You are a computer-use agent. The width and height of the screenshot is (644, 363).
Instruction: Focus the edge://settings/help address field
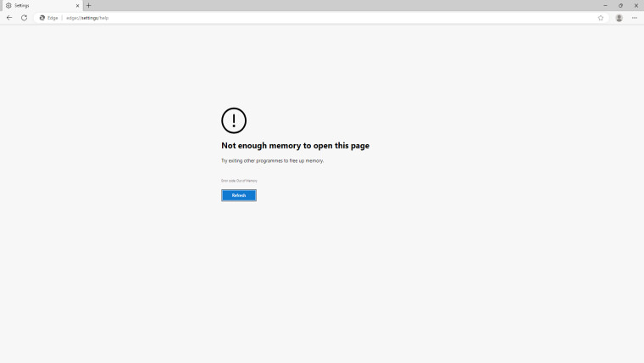[x=329, y=18]
